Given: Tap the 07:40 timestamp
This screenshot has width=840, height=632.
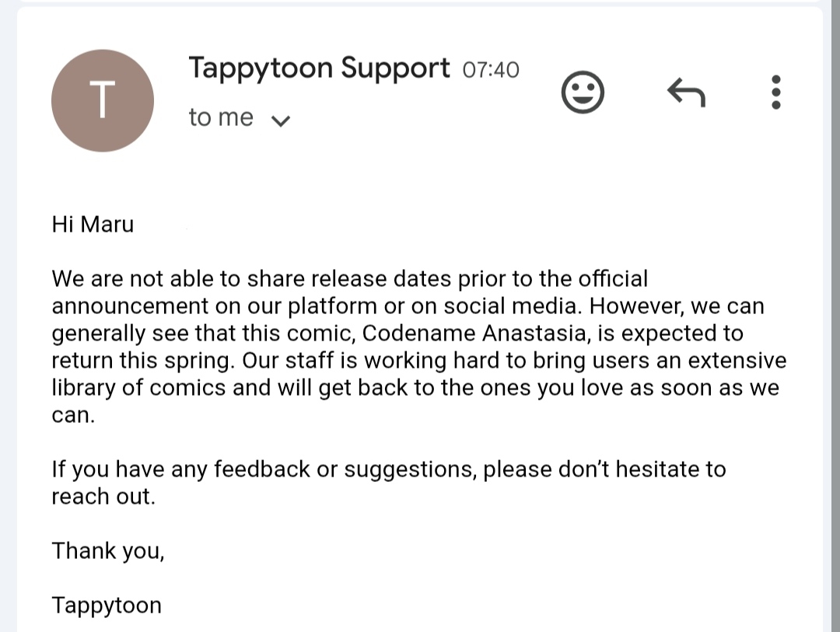Looking at the screenshot, I should (x=491, y=70).
